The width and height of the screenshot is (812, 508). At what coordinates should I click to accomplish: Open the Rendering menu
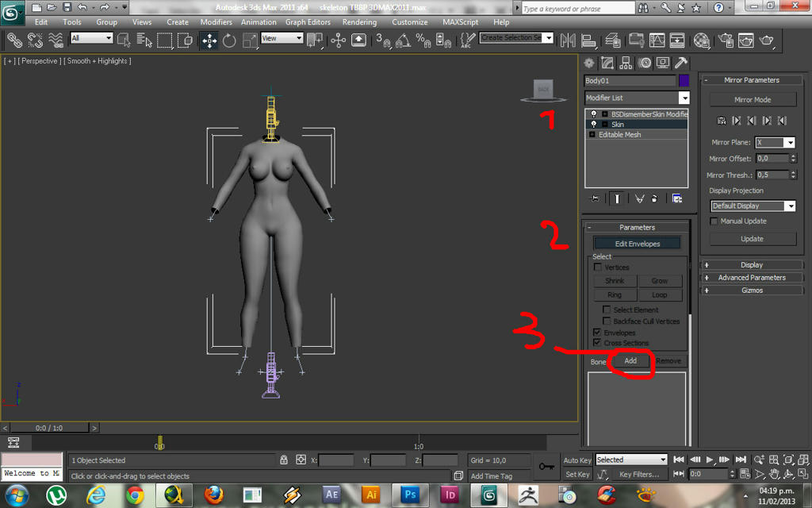point(359,21)
